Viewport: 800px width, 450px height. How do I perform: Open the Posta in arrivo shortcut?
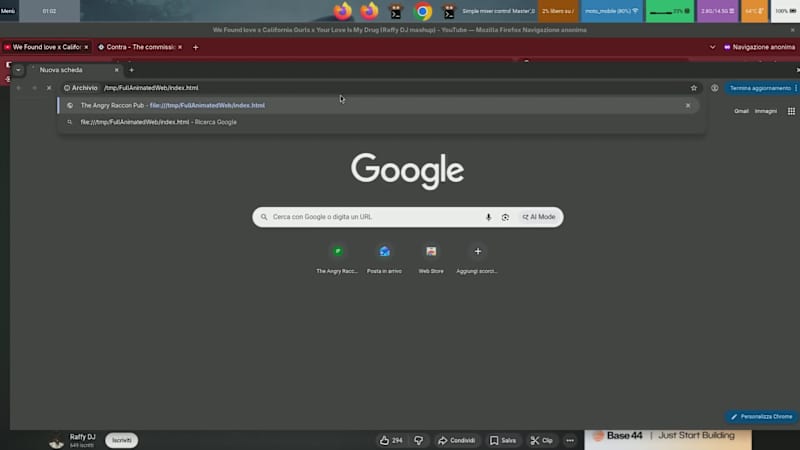384,259
